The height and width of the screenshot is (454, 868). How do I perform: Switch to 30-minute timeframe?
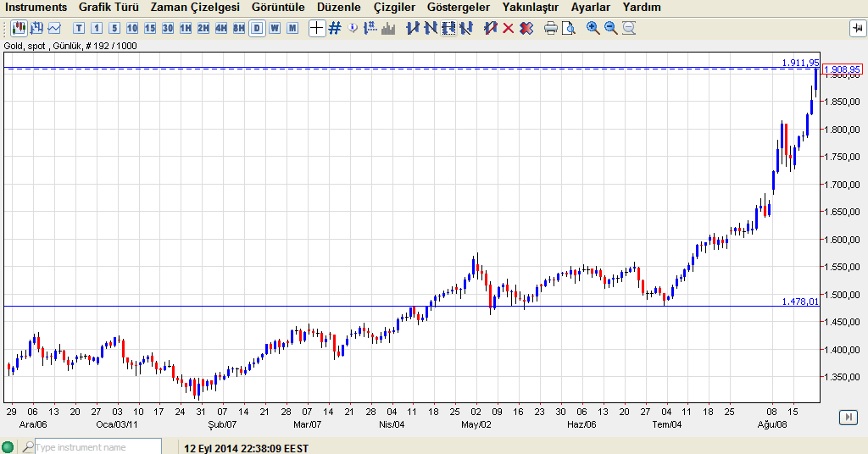click(168, 28)
